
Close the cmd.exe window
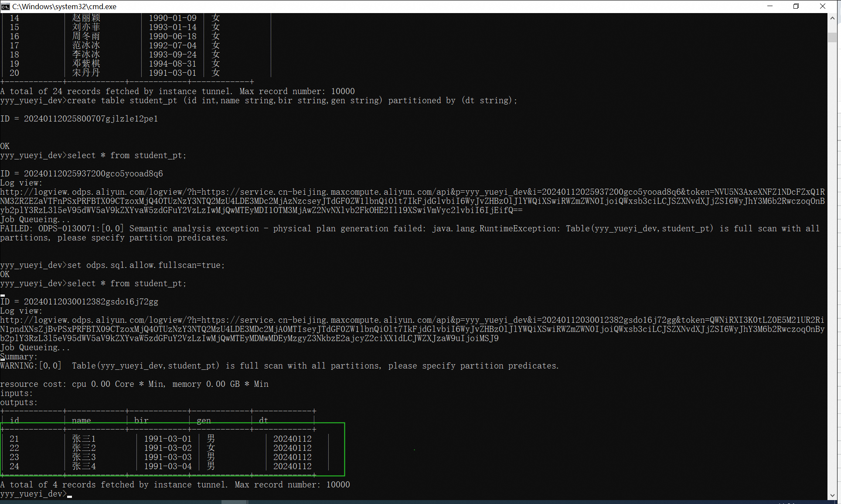tap(823, 7)
